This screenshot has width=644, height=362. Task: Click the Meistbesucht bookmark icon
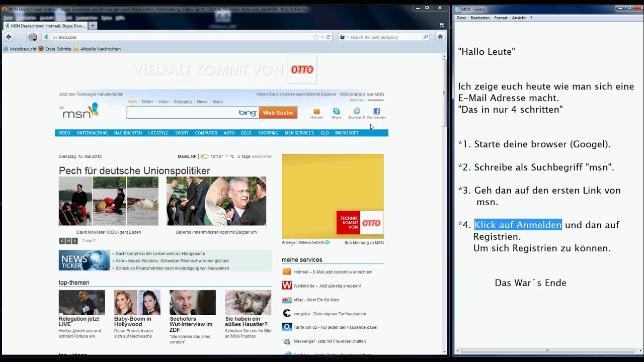click(x=6, y=49)
